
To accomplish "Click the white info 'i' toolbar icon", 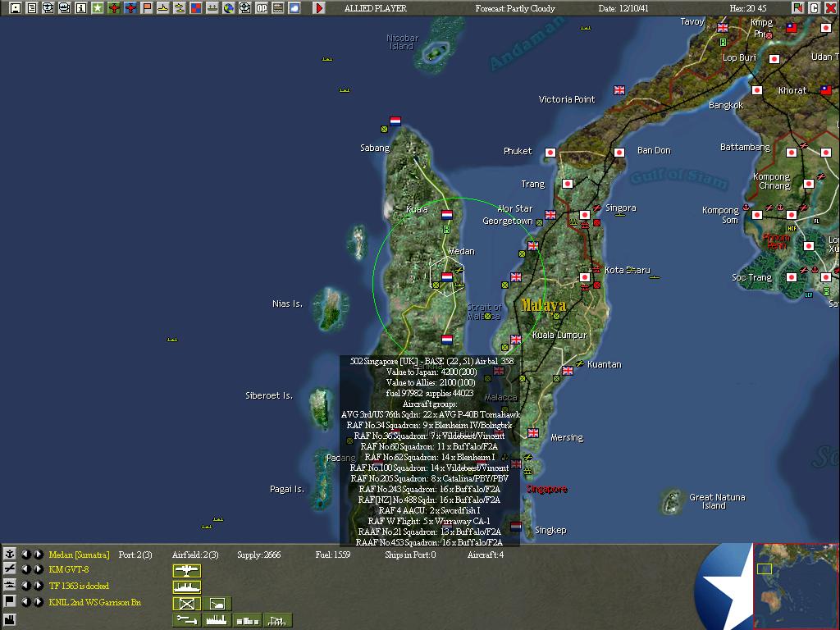I will point(81,8).
